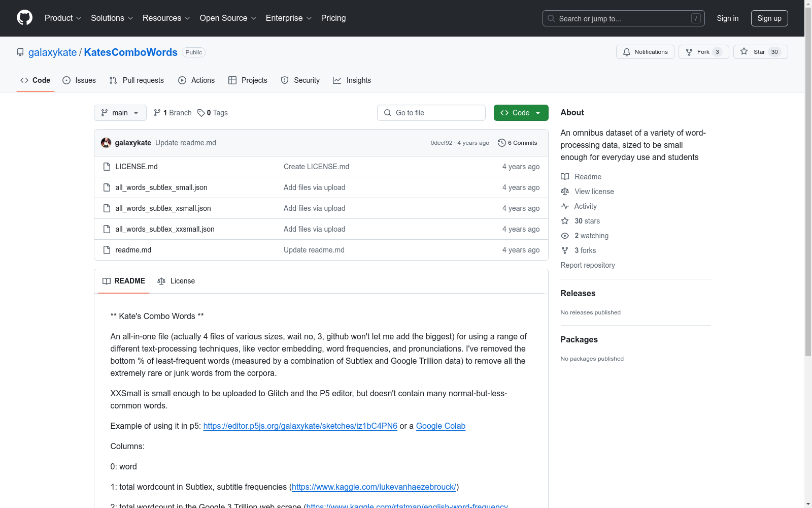Image resolution: width=812 pixels, height=508 pixels.
Task: View the 6 Commits history
Action: pyautogui.click(x=518, y=143)
